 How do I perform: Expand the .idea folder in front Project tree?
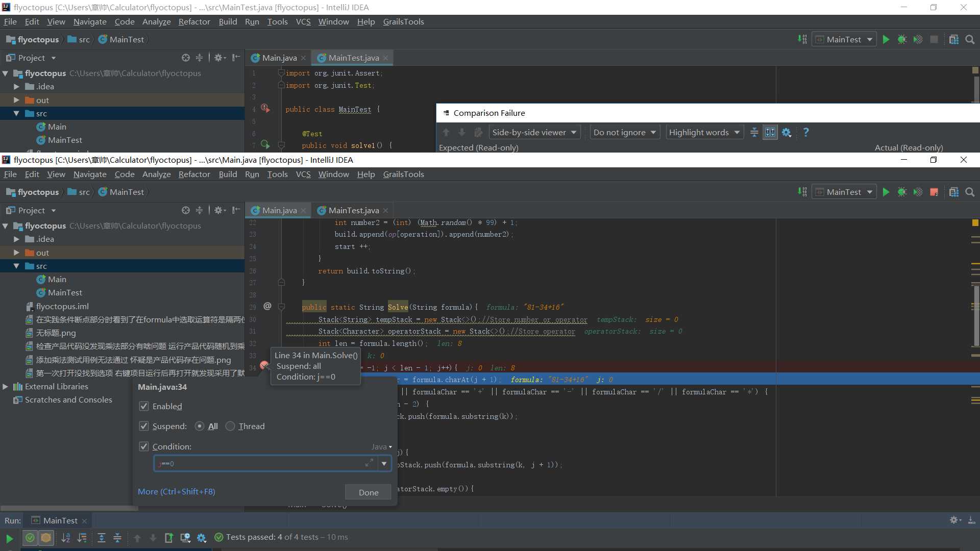16,239
